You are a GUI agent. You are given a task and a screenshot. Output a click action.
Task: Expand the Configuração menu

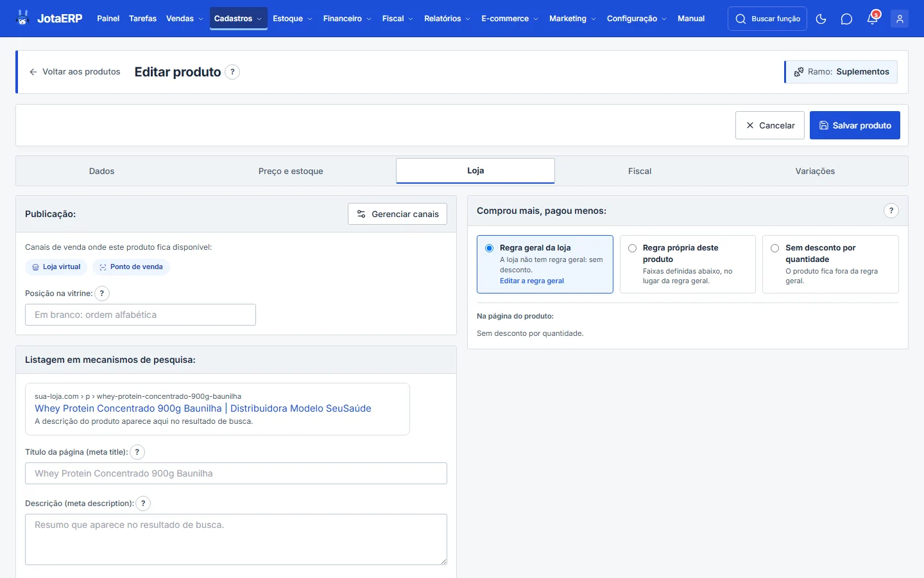click(637, 19)
